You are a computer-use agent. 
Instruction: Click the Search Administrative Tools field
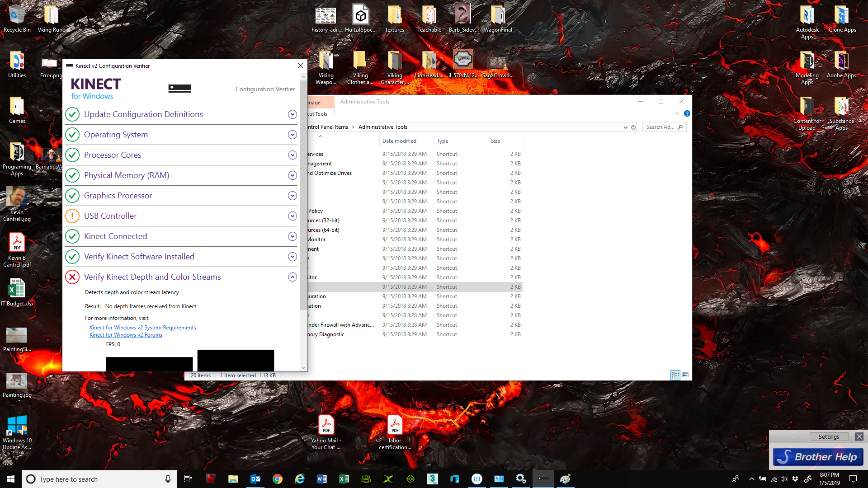click(664, 127)
